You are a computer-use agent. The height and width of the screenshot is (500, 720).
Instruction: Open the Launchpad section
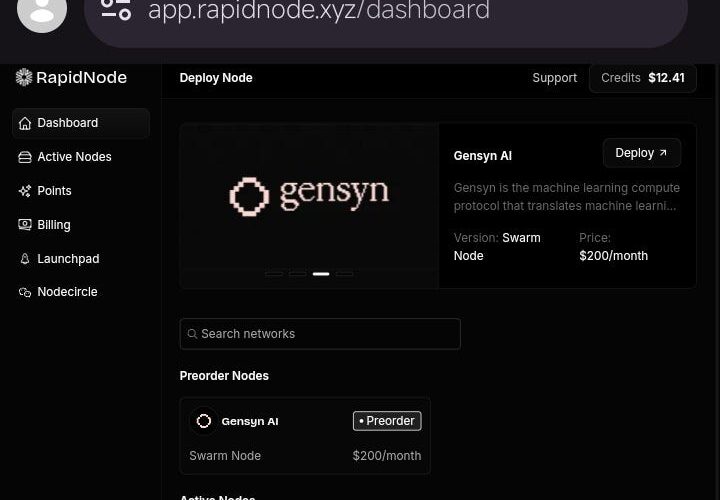pyautogui.click(x=81, y=259)
